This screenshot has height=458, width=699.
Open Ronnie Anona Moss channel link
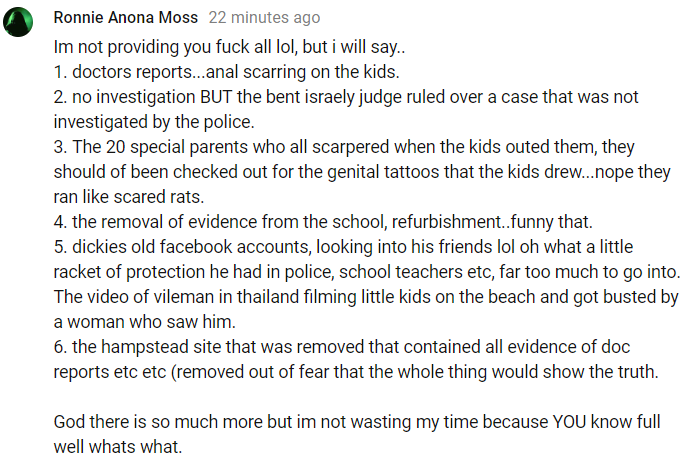(x=126, y=17)
